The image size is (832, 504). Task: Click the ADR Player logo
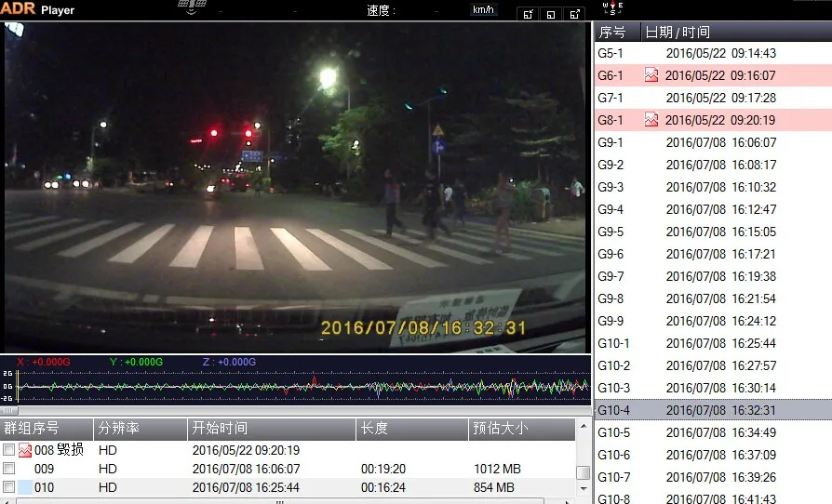[37, 9]
